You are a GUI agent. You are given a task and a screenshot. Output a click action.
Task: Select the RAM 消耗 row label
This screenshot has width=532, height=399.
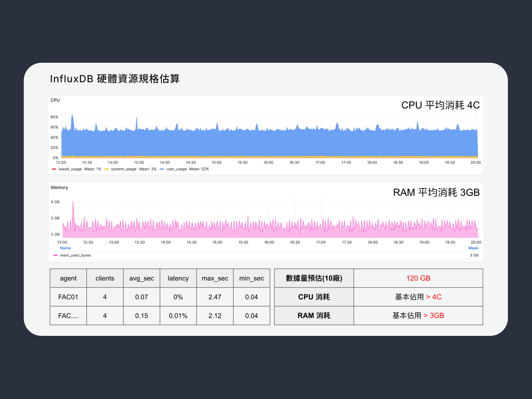click(314, 316)
